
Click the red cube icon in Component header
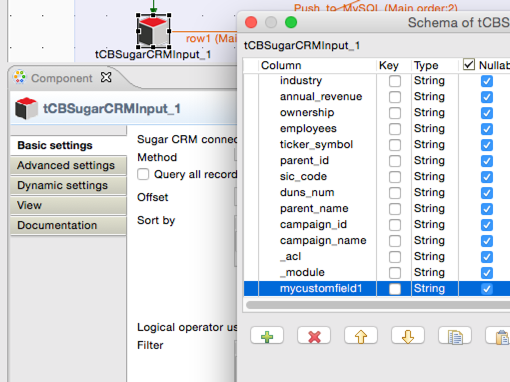tap(26, 108)
